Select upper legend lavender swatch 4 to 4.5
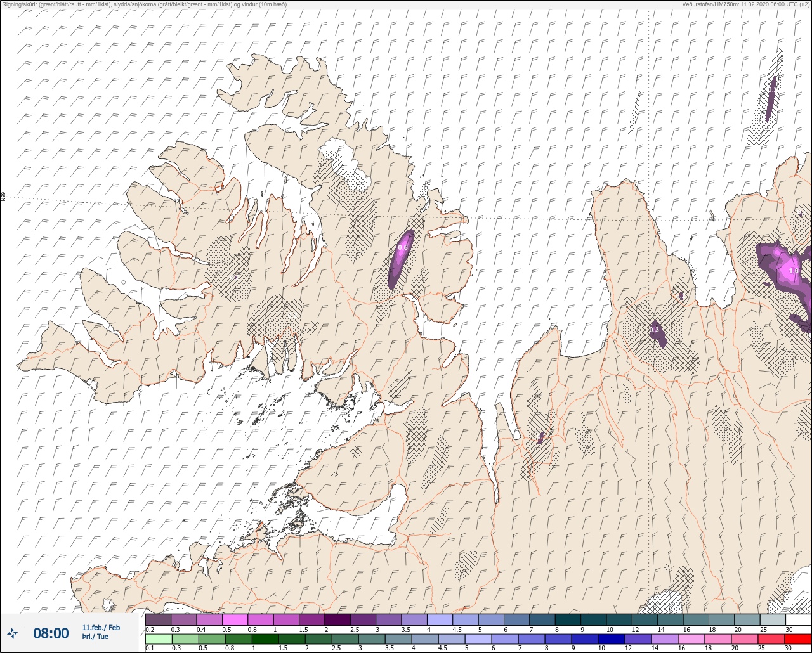 (x=440, y=619)
